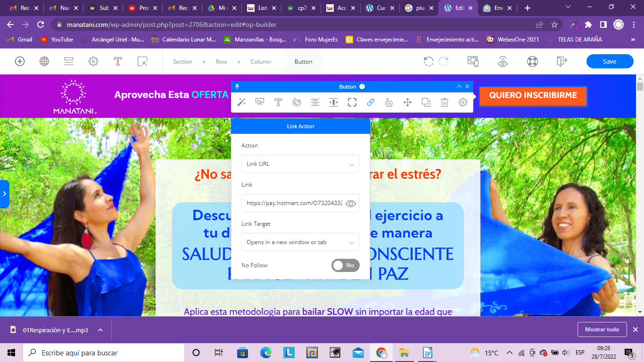
Task: Open the browser extensions puzzle icon
Action: [588, 25]
